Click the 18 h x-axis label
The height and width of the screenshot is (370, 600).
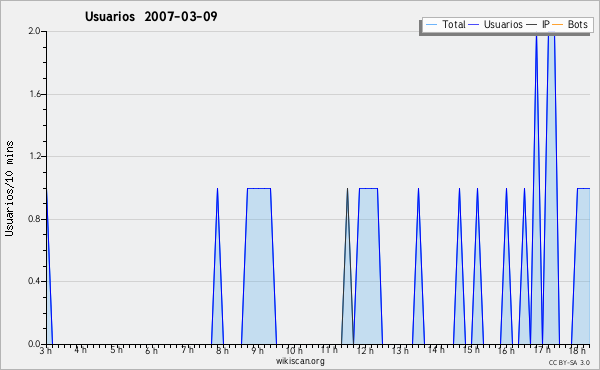[577, 350]
